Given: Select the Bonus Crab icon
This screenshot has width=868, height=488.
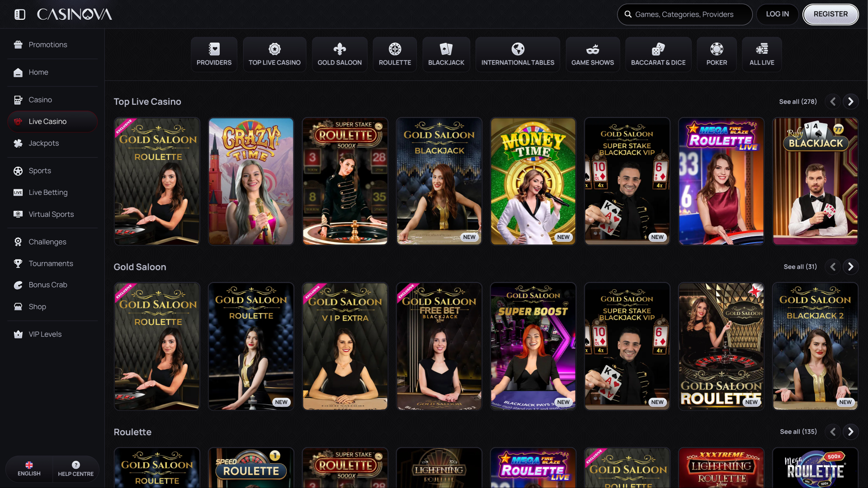Looking at the screenshot, I should 18,285.
